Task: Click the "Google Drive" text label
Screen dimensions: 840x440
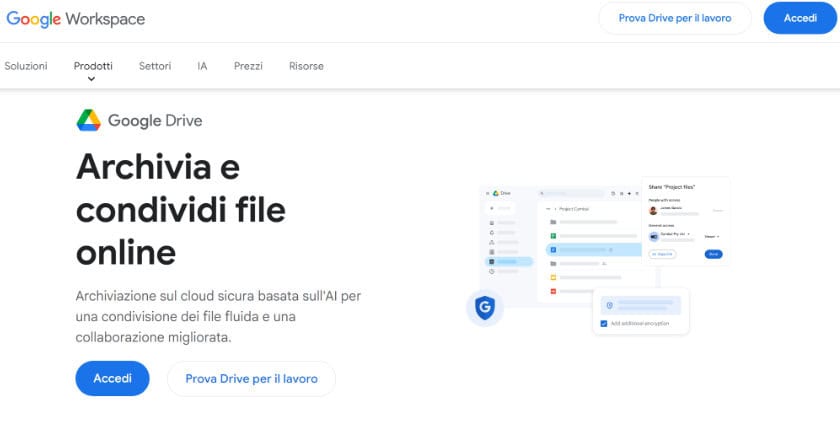Action: (x=155, y=121)
